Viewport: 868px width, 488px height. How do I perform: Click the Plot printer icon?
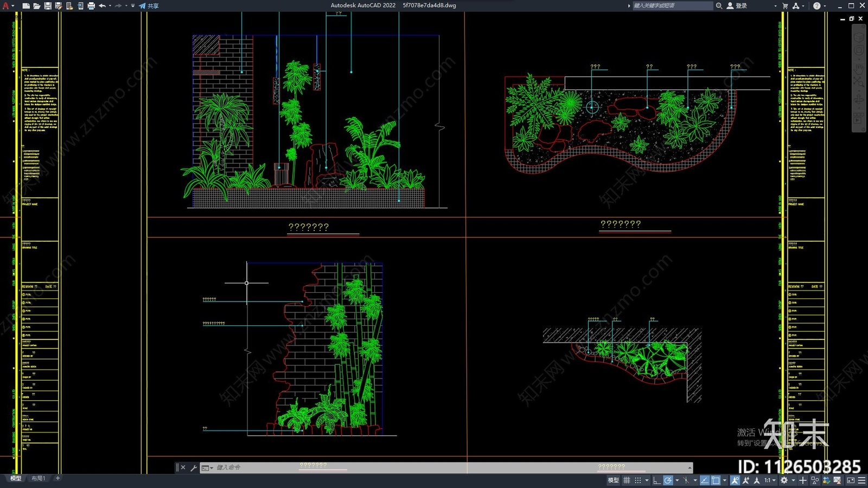pyautogui.click(x=91, y=5)
